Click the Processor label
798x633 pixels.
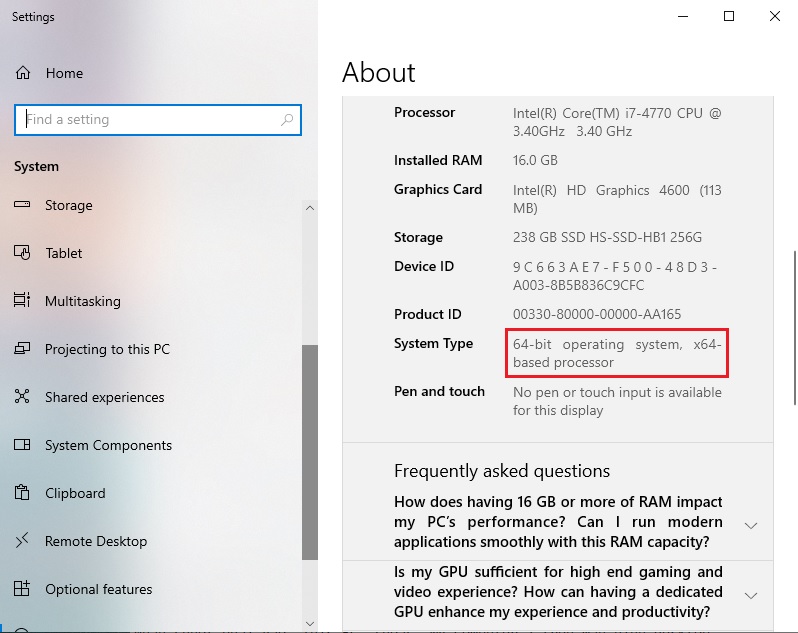pos(424,112)
